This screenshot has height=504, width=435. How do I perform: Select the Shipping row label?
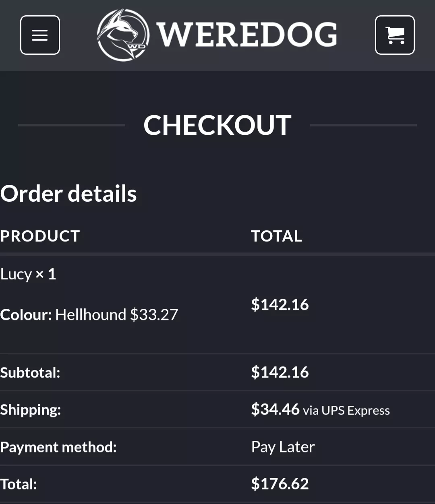pyautogui.click(x=31, y=409)
